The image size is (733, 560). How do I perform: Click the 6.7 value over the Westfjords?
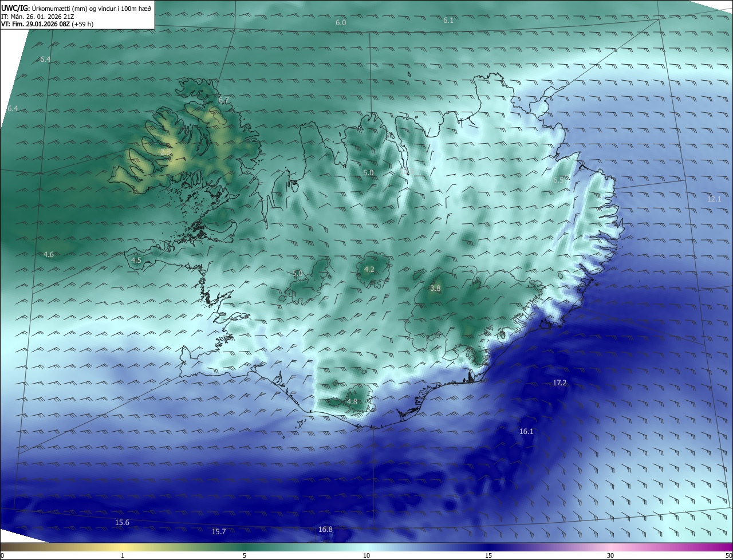click(223, 100)
